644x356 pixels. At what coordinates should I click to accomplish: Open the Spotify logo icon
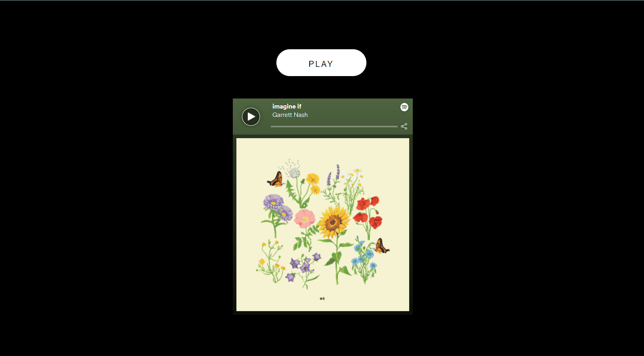click(404, 107)
